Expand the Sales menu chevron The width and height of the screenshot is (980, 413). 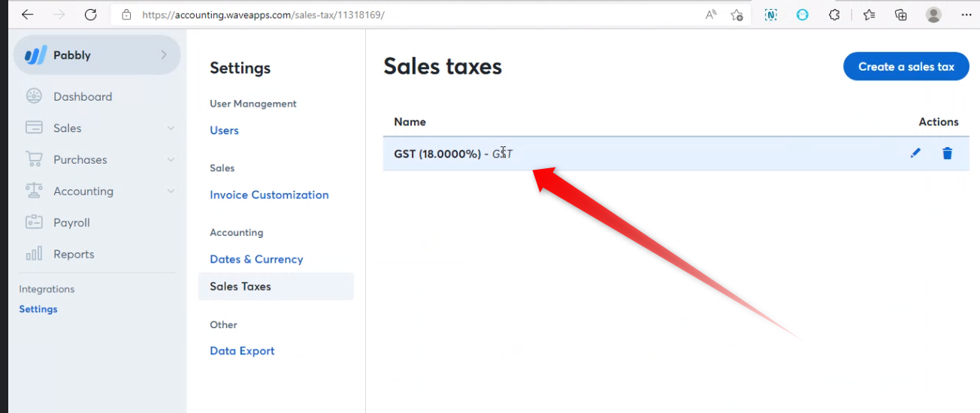coord(171,128)
